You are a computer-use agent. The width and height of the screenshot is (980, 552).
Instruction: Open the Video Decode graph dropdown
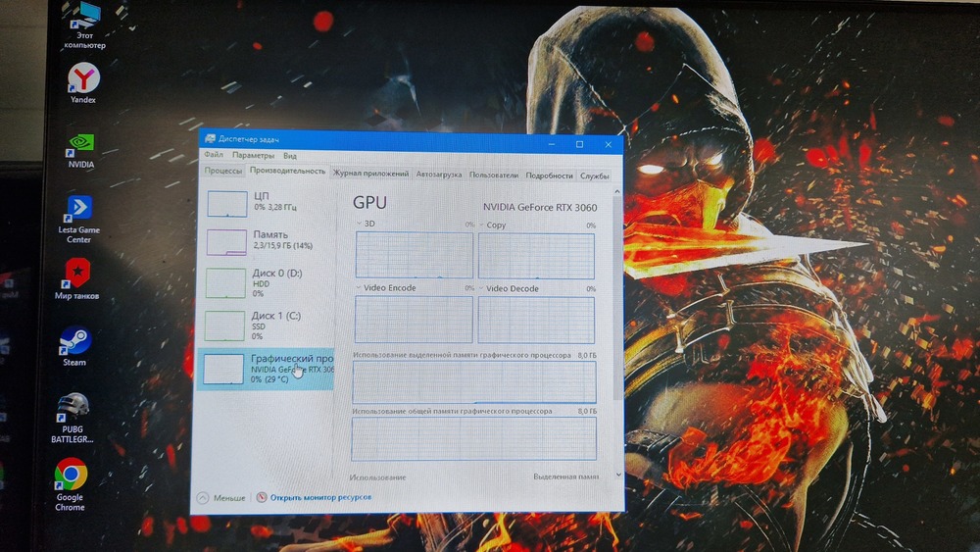481,289
